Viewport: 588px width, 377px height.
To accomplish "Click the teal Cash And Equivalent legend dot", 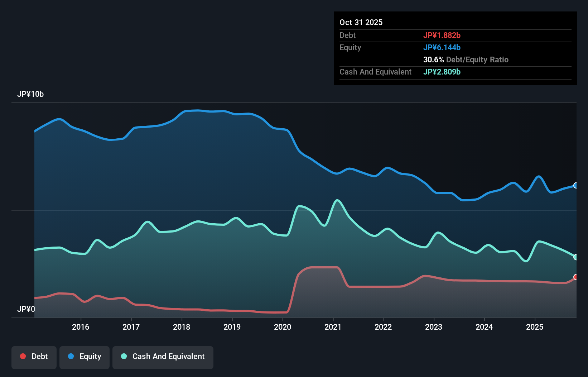I will tap(124, 356).
